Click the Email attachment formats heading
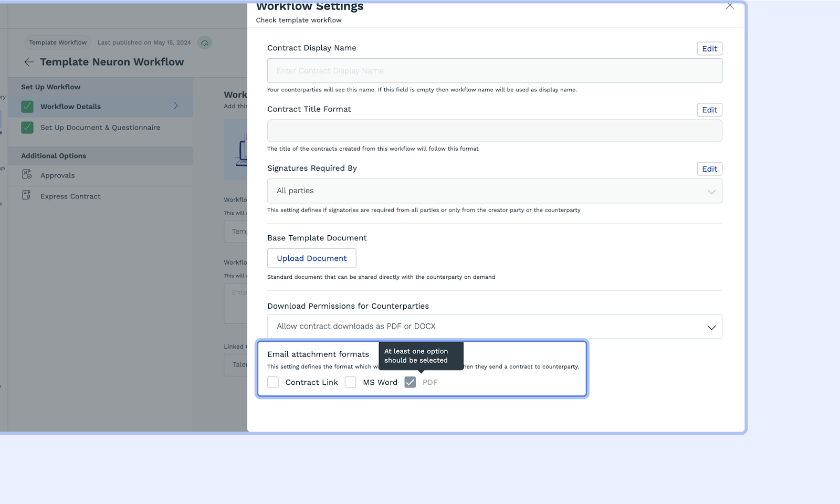 point(318,354)
